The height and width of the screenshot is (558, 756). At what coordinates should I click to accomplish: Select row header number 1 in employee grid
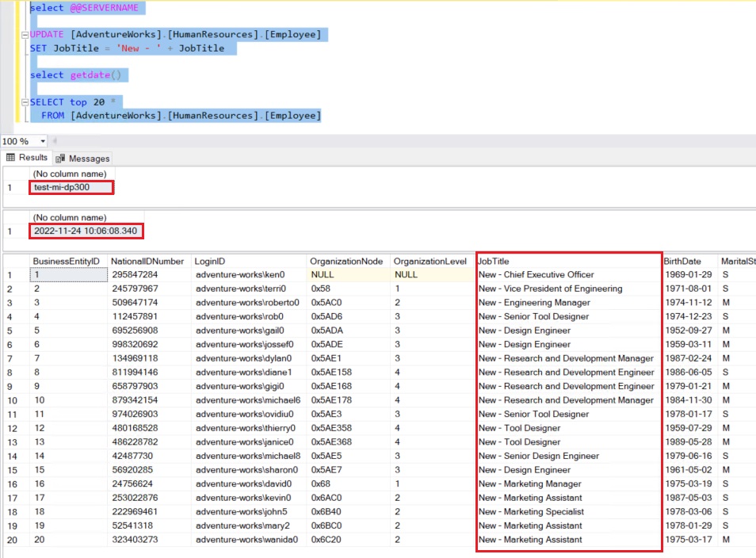click(x=10, y=275)
